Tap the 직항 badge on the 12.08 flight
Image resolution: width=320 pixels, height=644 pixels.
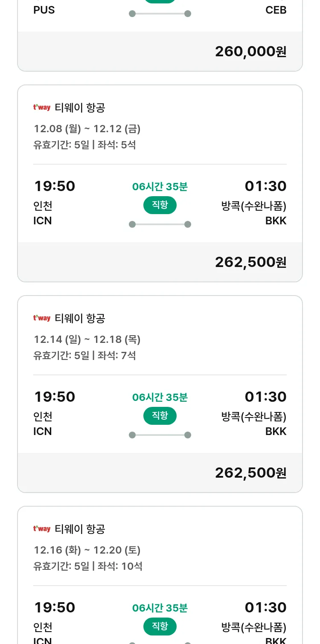[160, 205]
